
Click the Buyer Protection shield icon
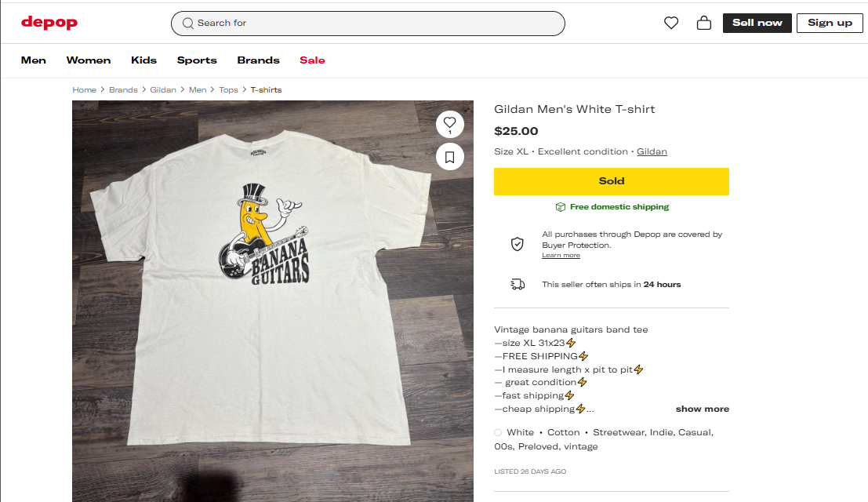coord(518,244)
